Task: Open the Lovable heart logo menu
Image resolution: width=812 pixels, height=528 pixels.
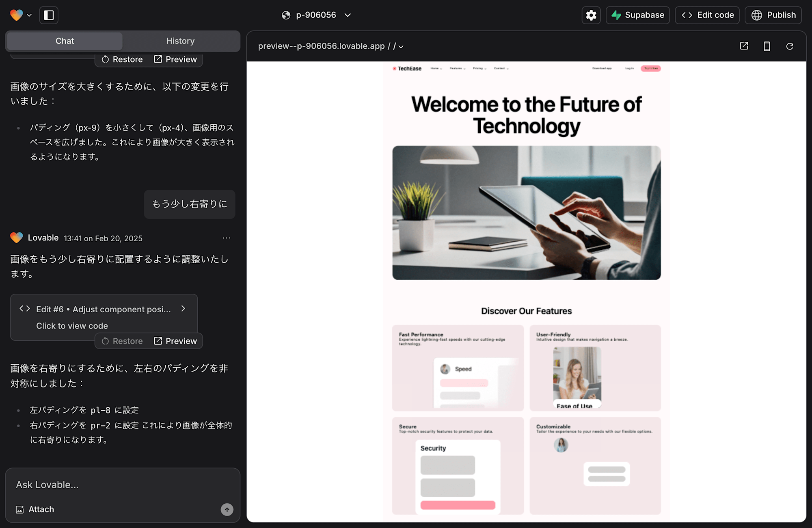Action: pyautogui.click(x=20, y=15)
